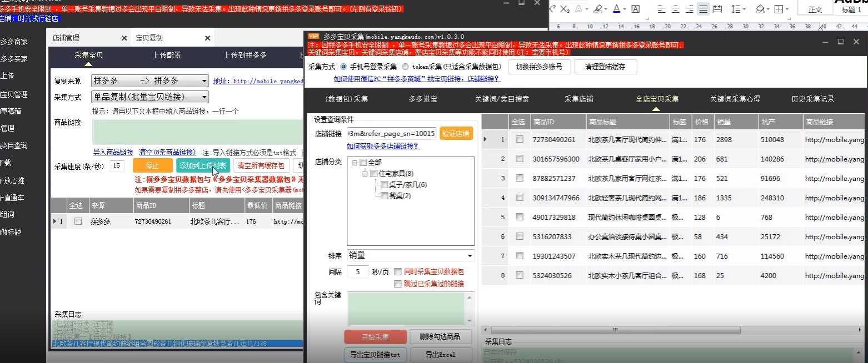Click the 导入商品链接 link
This screenshot has height=363, width=868.
[x=113, y=152]
